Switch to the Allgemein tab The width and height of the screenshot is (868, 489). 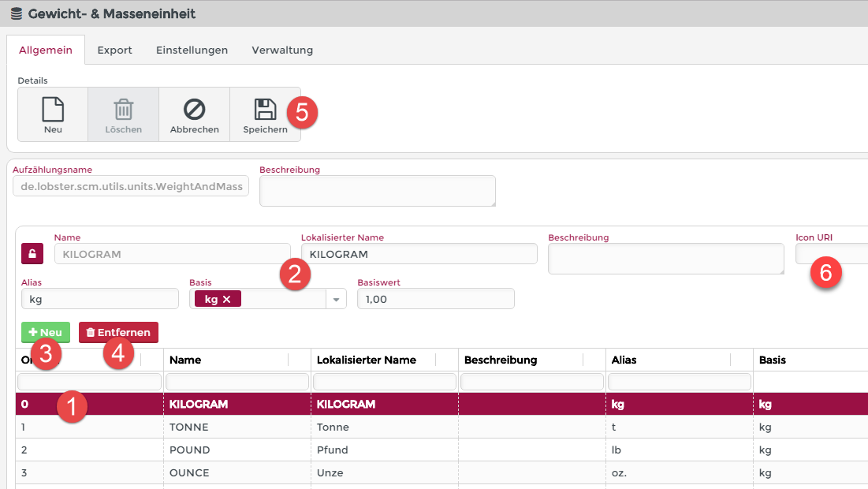tap(46, 50)
